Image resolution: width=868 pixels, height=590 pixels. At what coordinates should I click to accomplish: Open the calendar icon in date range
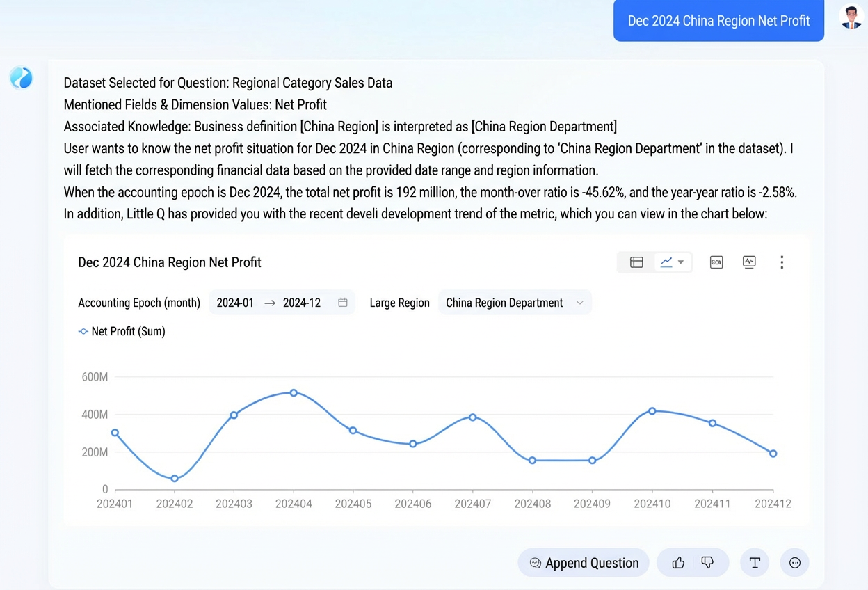(x=343, y=303)
